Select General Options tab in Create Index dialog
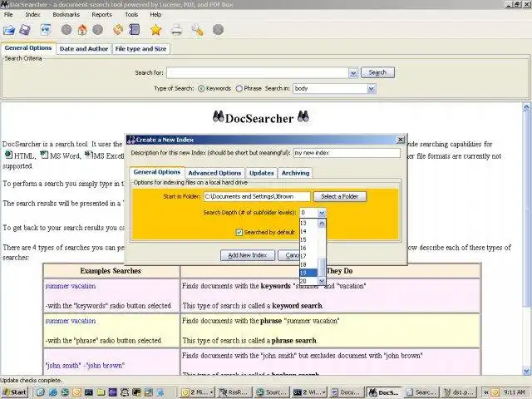532x399 pixels. [157, 172]
